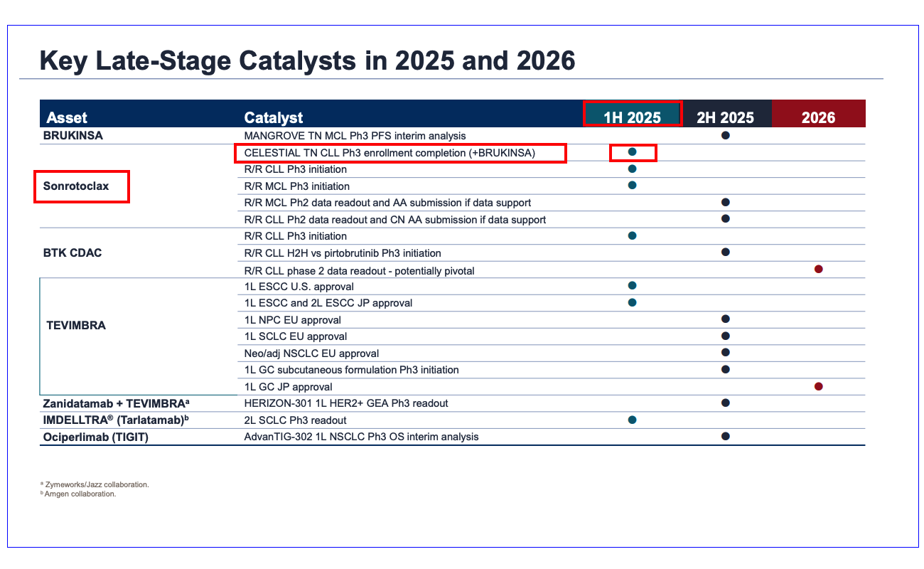Select the 'Catalyst' column header
Screen dimensions: 924x569
point(274,118)
